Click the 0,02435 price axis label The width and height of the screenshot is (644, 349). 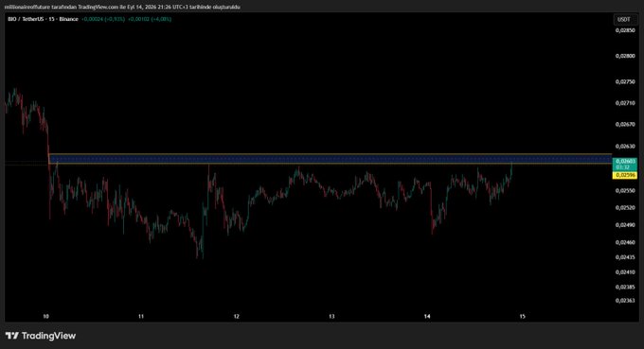tap(625, 257)
